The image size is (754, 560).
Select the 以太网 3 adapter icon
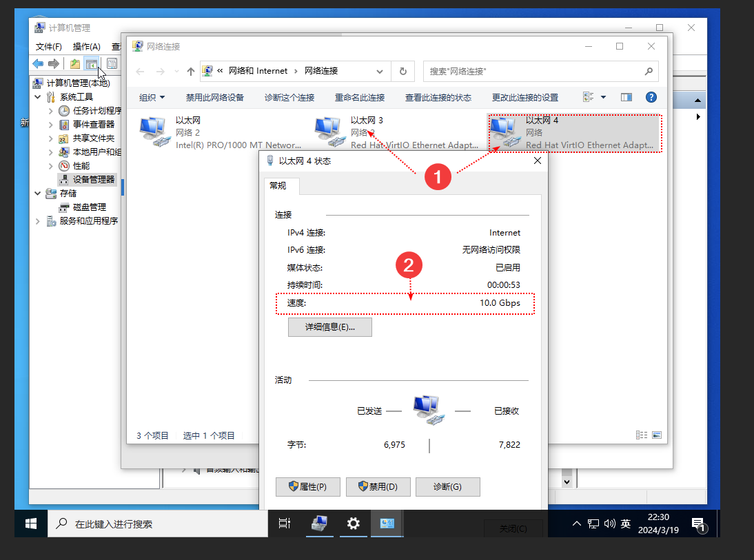(329, 132)
